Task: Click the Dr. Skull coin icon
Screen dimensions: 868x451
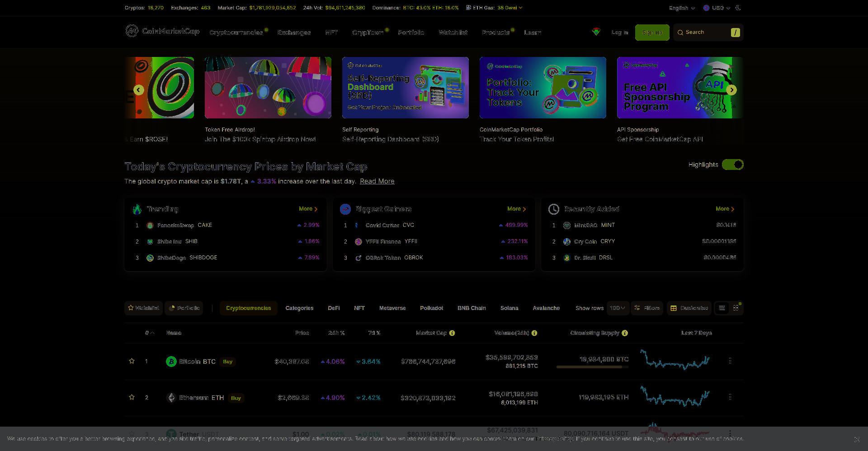Action: pyautogui.click(x=567, y=258)
